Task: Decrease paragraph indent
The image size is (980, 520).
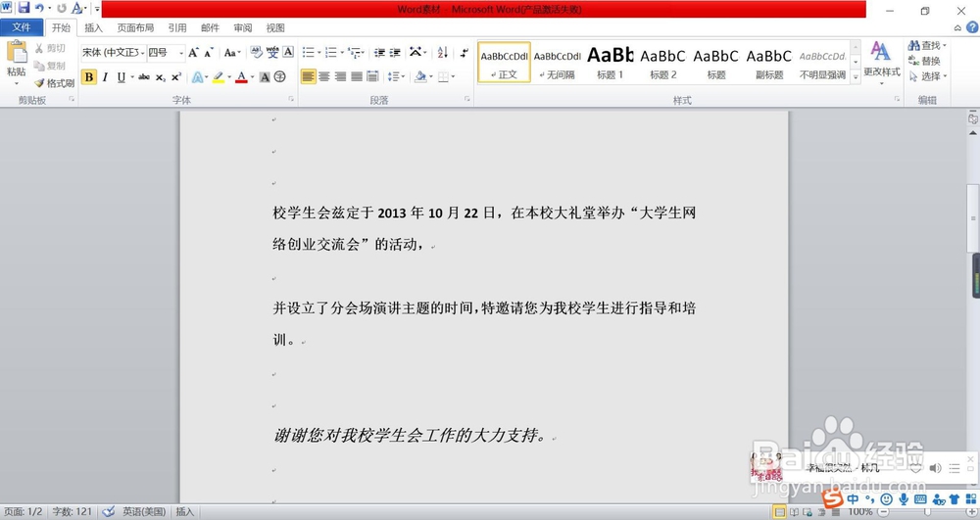Action: coord(379,53)
